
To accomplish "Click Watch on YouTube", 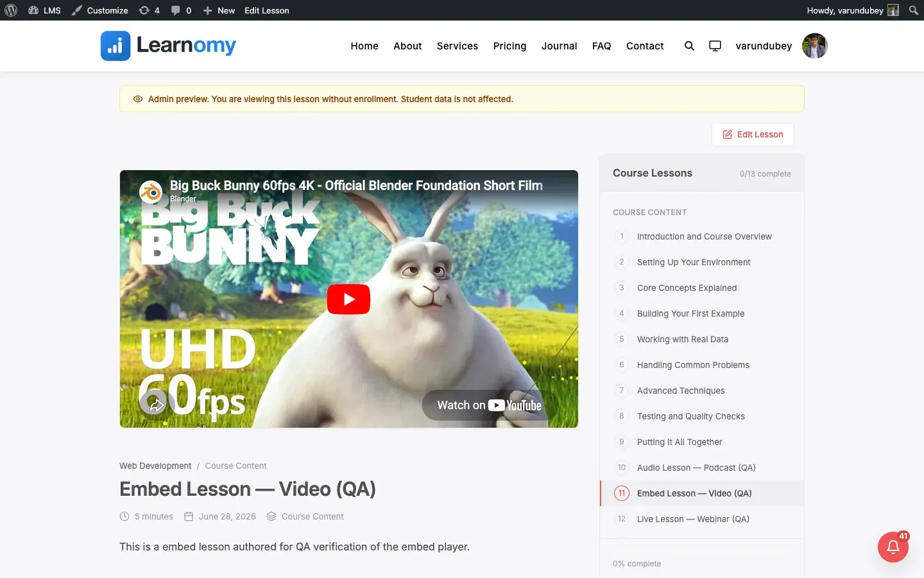I will coord(489,405).
